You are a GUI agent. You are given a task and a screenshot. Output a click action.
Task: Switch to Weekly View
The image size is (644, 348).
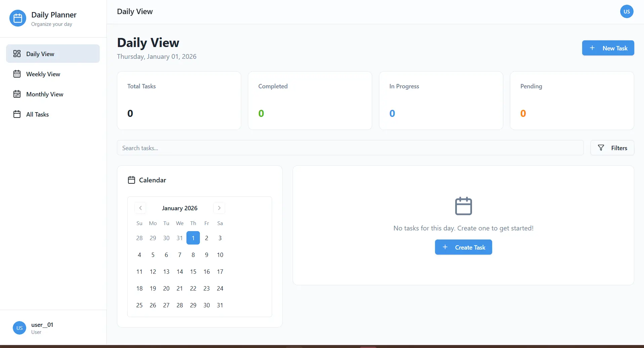coord(43,74)
